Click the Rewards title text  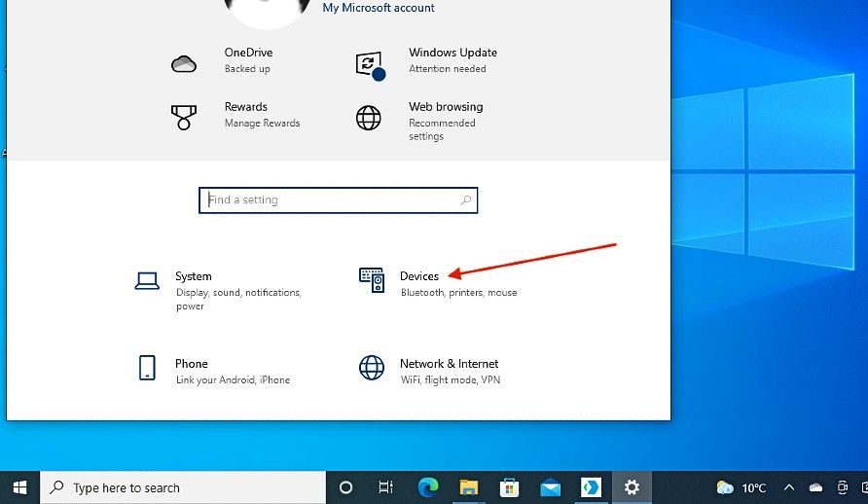246,106
